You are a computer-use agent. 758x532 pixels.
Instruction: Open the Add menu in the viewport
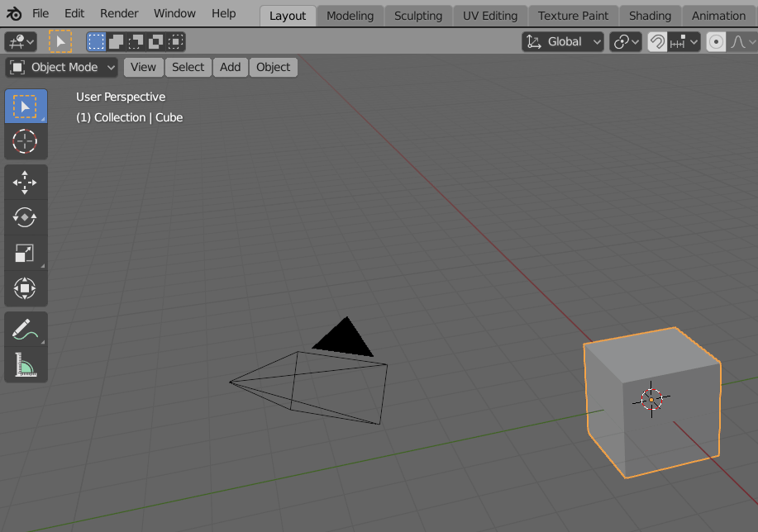[230, 67]
